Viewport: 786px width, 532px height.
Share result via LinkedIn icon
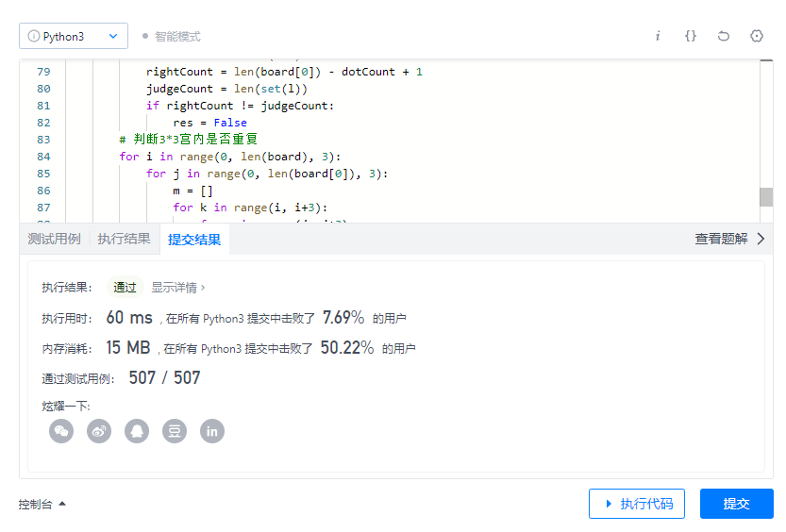pos(212,431)
